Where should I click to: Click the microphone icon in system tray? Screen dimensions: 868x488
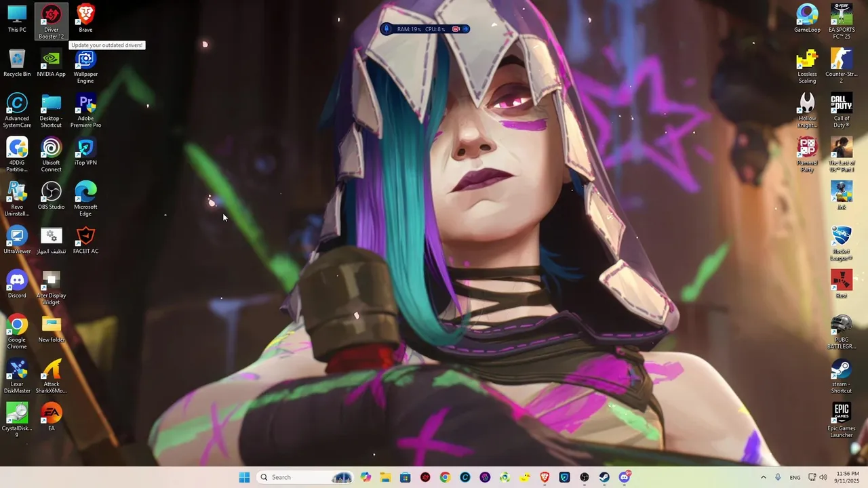click(x=778, y=477)
